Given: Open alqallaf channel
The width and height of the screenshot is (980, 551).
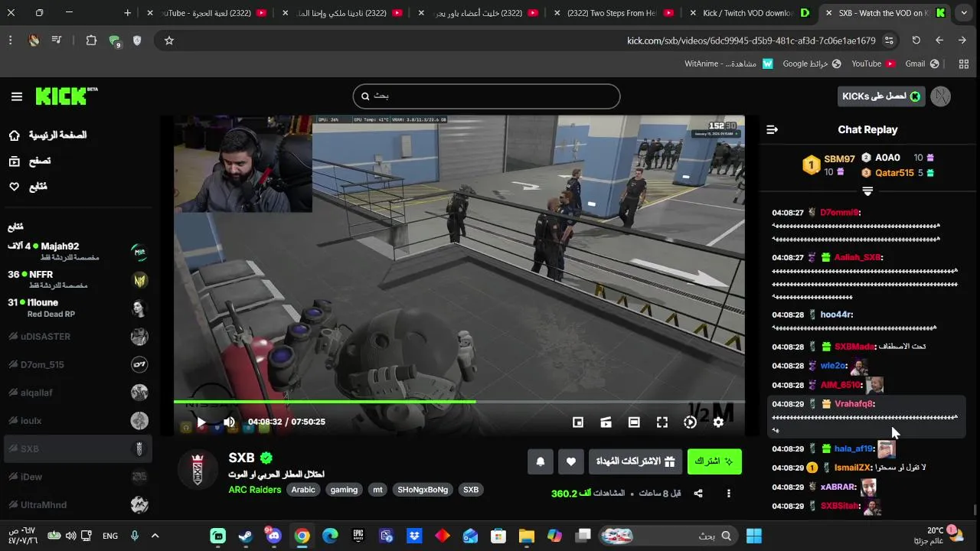Looking at the screenshot, I should click(x=77, y=393).
